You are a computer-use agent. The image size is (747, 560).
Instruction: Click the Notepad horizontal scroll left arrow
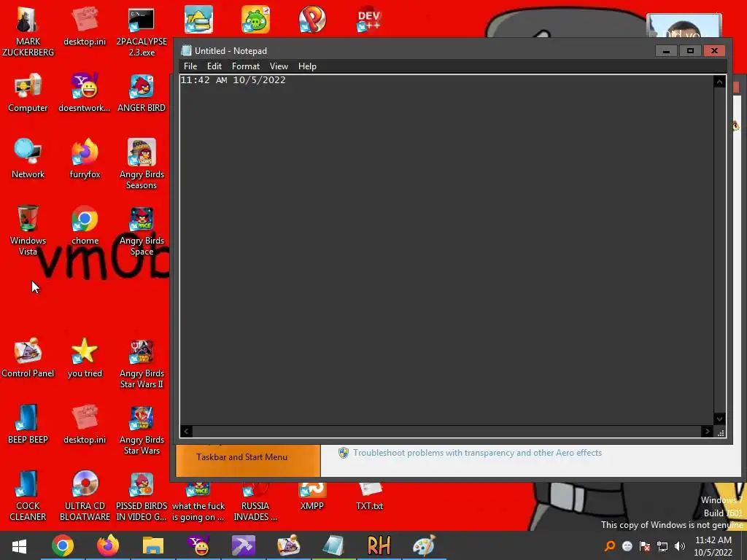[186, 432]
